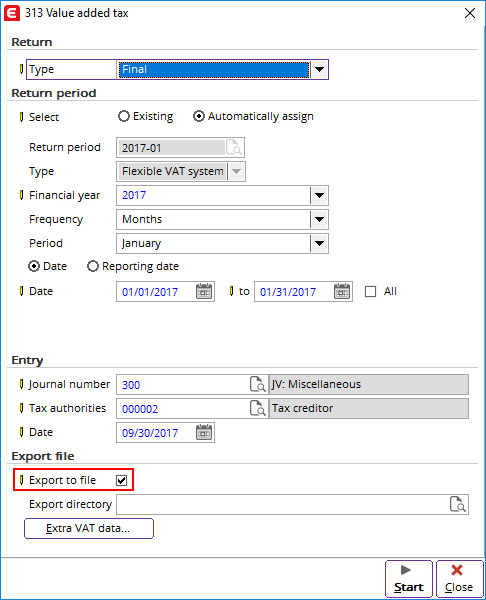
Task: Browse tax authorities with the lookup icon
Action: tap(258, 408)
